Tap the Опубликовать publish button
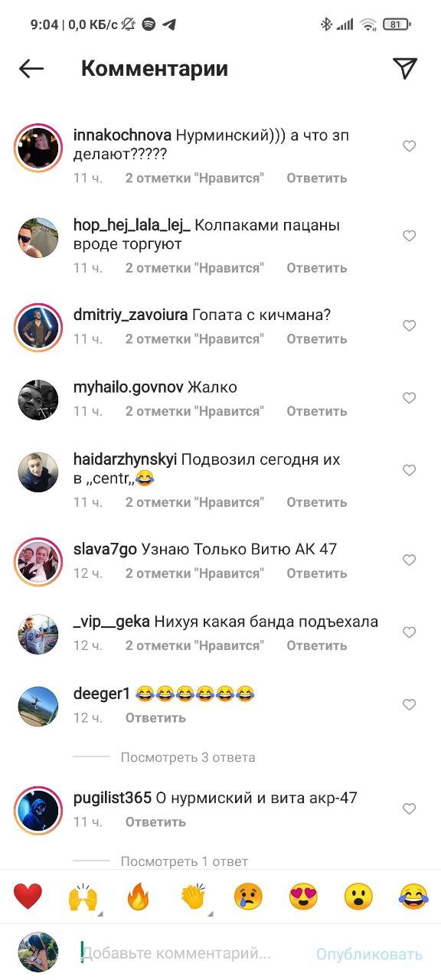The height and width of the screenshot is (980, 441). point(369,954)
